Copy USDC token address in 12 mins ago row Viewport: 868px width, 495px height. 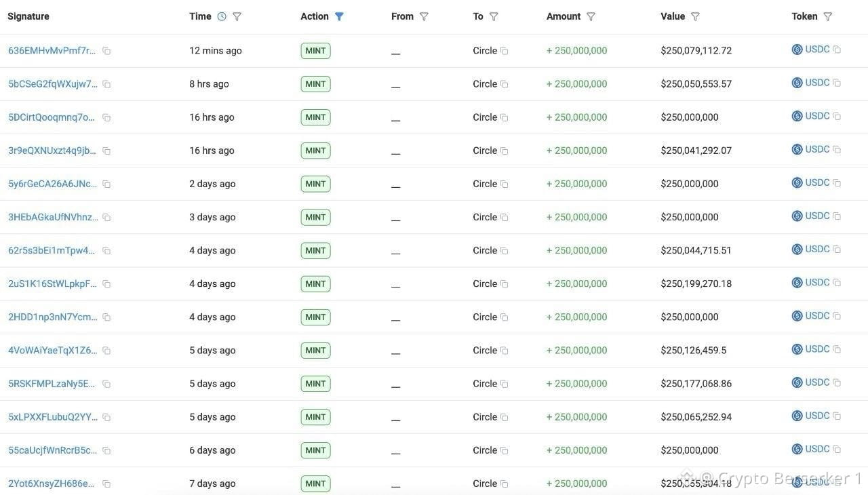click(837, 49)
